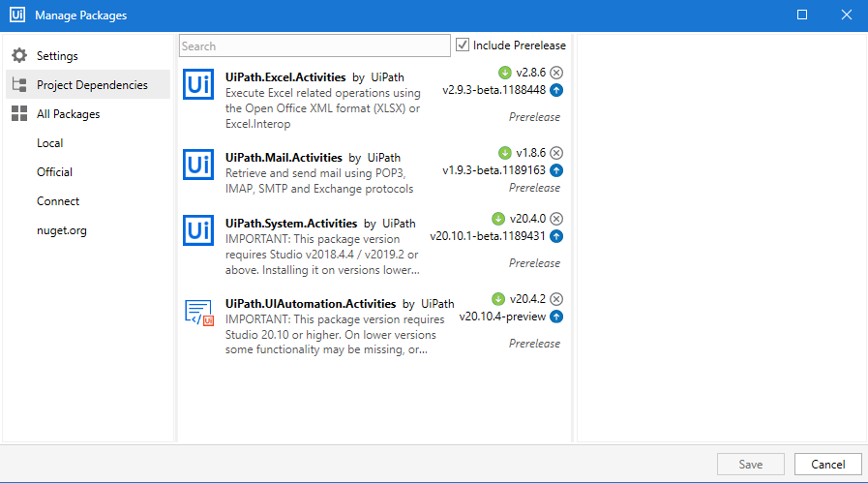Image resolution: width=868 pixels, height=483 pixels.
Task: Update Excel package to v2.9.3-beta via arrow
Action: [x=556, y=90]
